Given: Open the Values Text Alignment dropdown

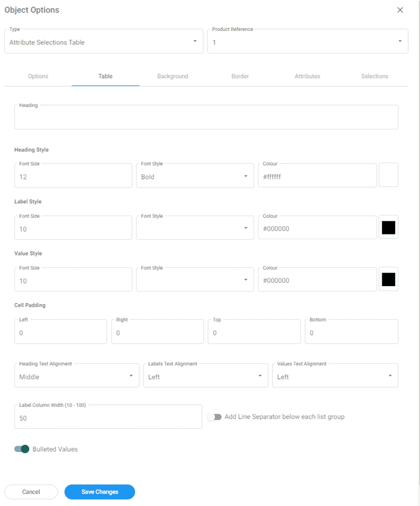Looking at the screenshot, I should click(335, 376).
